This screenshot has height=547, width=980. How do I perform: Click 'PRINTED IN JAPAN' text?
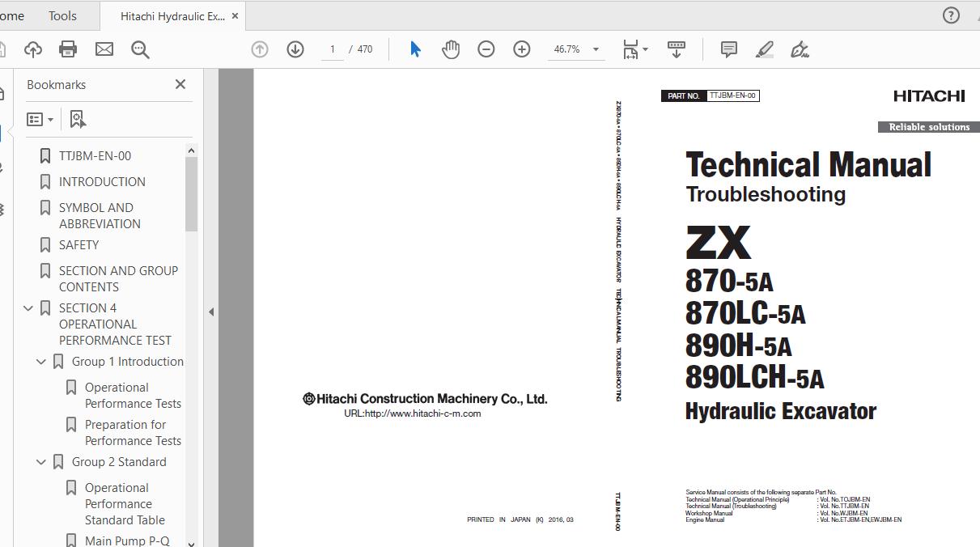pyautogui.click(x=499, y=519)
